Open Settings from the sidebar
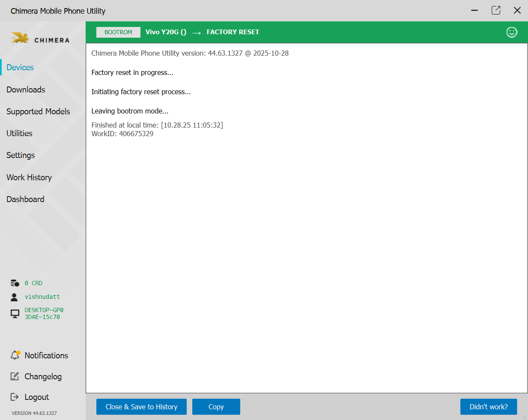Viewport: 528px width, 420px height. (21, 155)
